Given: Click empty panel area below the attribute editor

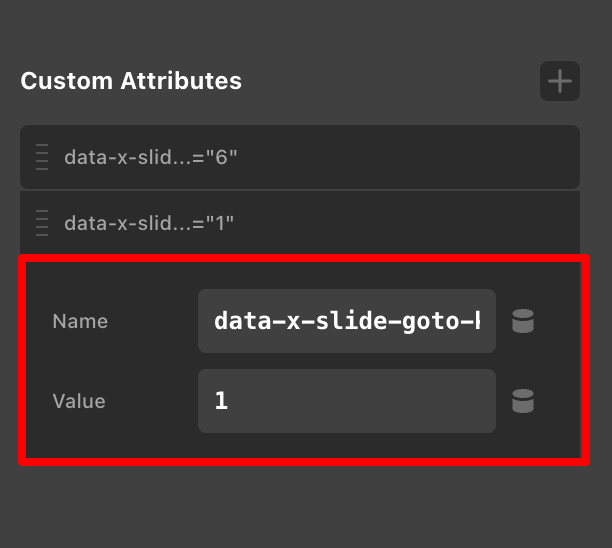Looking at the screenshot, I should tap(300, 505).
